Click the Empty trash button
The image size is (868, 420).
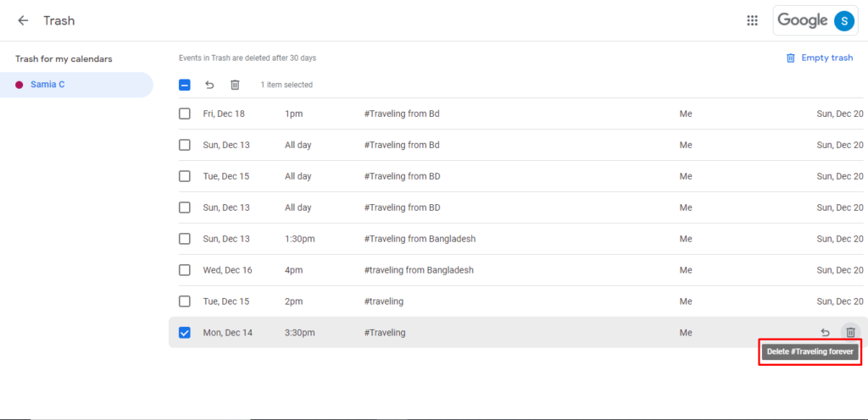coord(820,58)
